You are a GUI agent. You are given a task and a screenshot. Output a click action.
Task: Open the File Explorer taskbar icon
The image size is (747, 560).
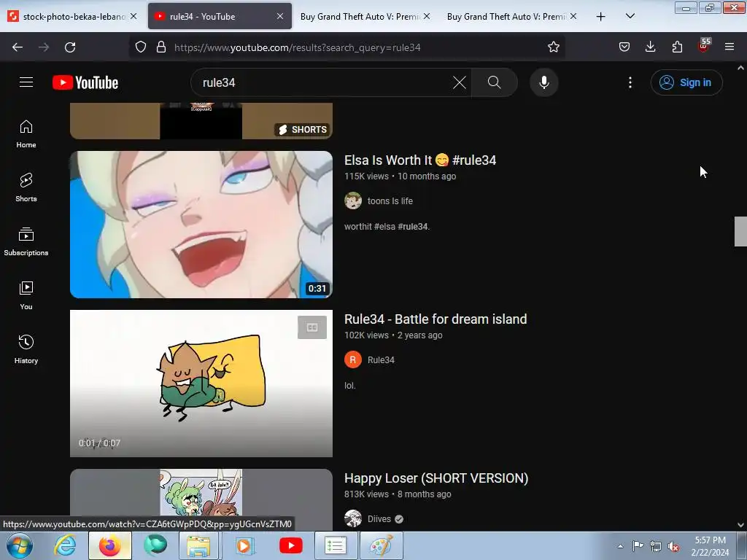click(198, 545)
